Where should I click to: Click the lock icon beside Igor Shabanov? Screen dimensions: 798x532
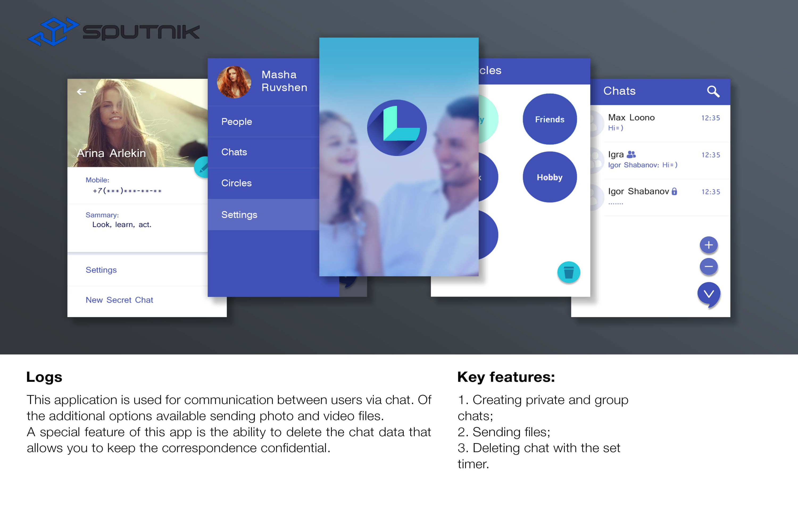[675, 191]
